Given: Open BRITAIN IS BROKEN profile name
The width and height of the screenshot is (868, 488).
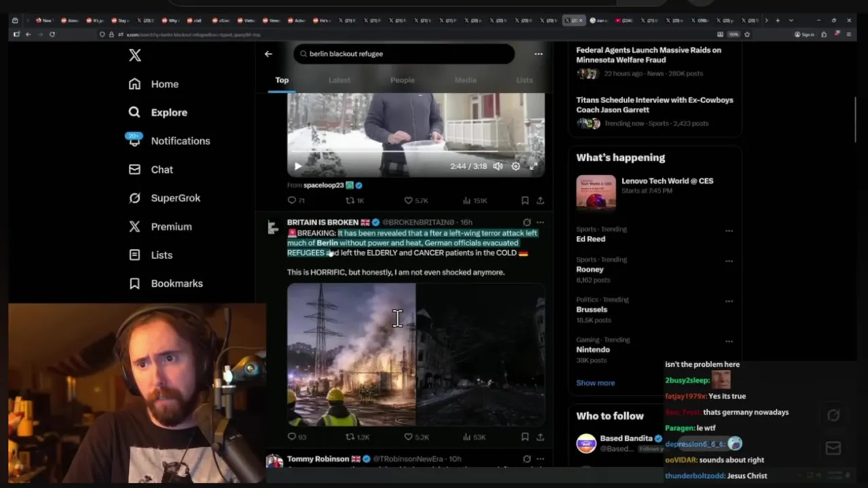Looking at the screenshot, I should 323,222.
